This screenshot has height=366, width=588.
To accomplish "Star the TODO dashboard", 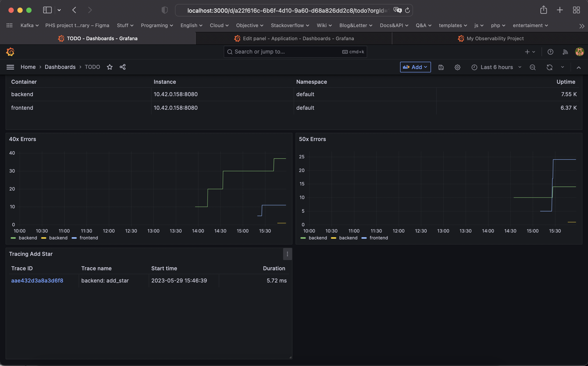I will (x=110, y=67).
